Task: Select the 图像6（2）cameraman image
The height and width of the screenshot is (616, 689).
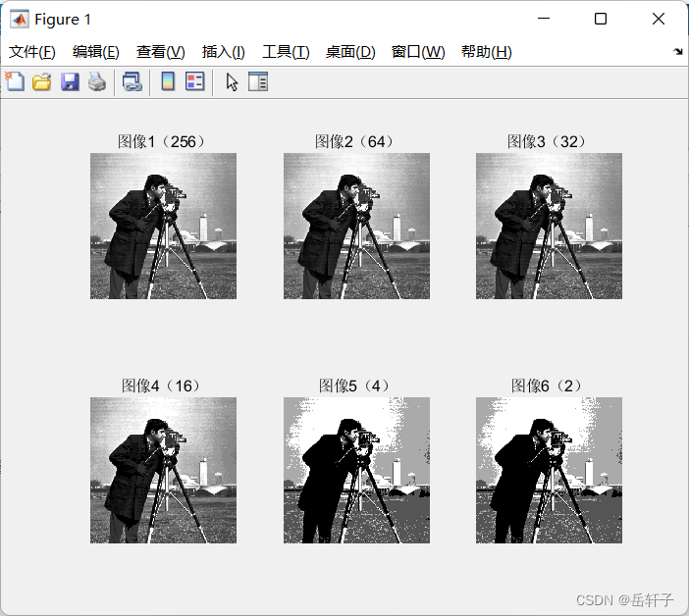Action: pos(549,470)
